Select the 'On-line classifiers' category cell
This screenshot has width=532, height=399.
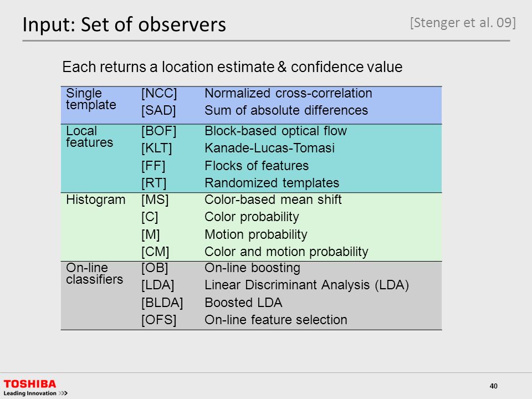95,273
